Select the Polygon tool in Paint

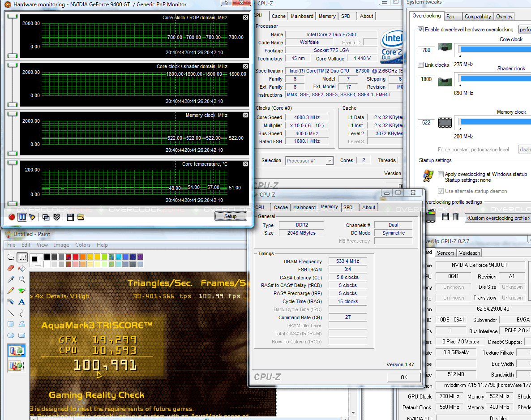[22, 324]
